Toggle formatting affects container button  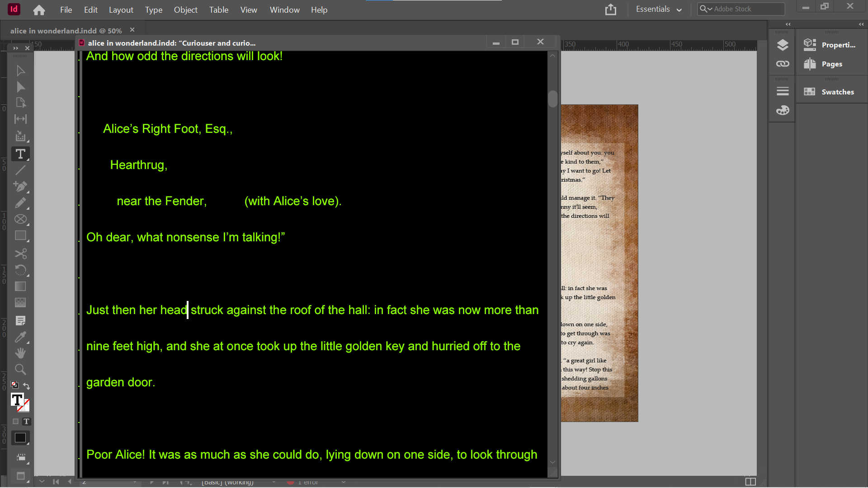pyautogui.click(x=15, y=422)
